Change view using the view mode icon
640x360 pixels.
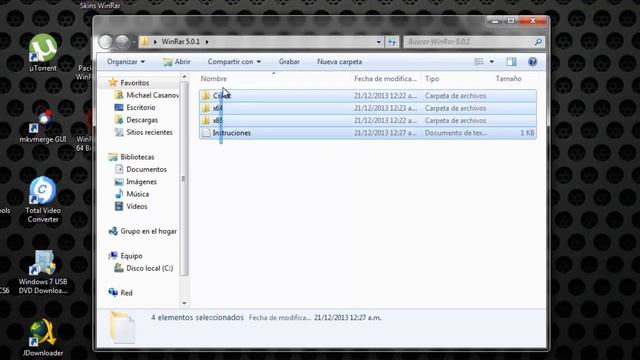[479, 62]
